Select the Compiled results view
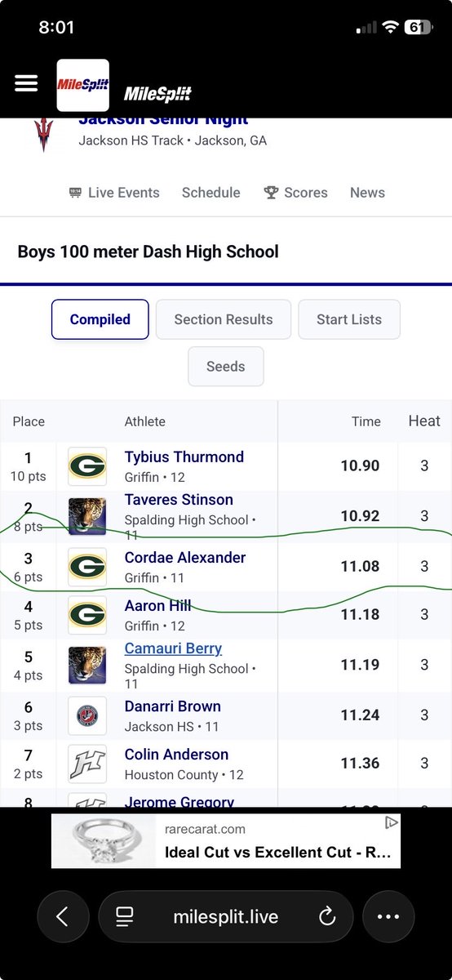The height and width of the screenshot is (980, 452). pos(100,319)
